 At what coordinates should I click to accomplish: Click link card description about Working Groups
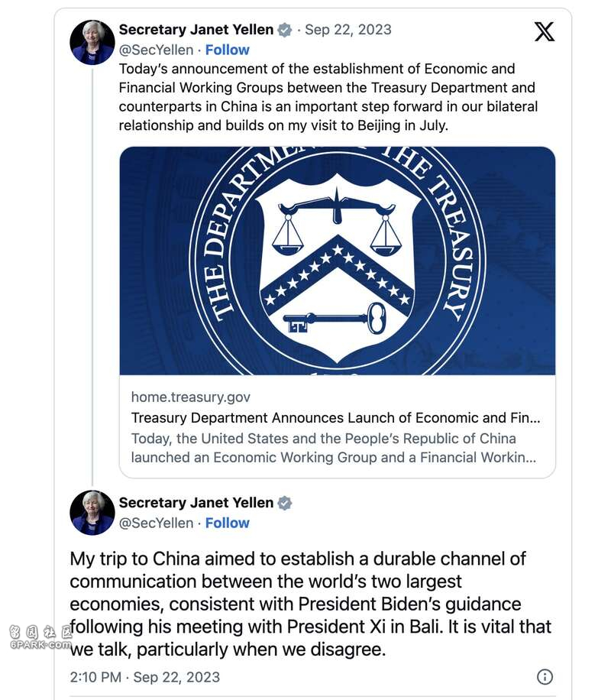333,449
